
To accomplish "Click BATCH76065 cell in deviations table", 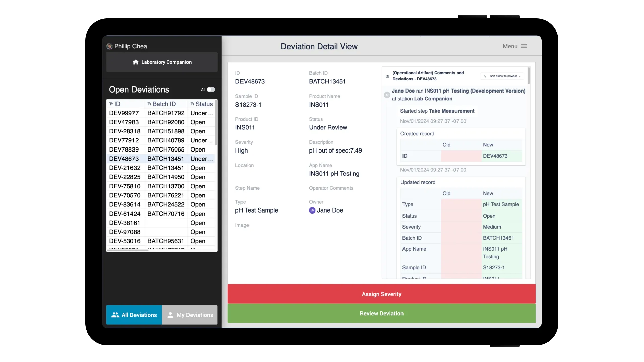I will (x=166, y=149).
